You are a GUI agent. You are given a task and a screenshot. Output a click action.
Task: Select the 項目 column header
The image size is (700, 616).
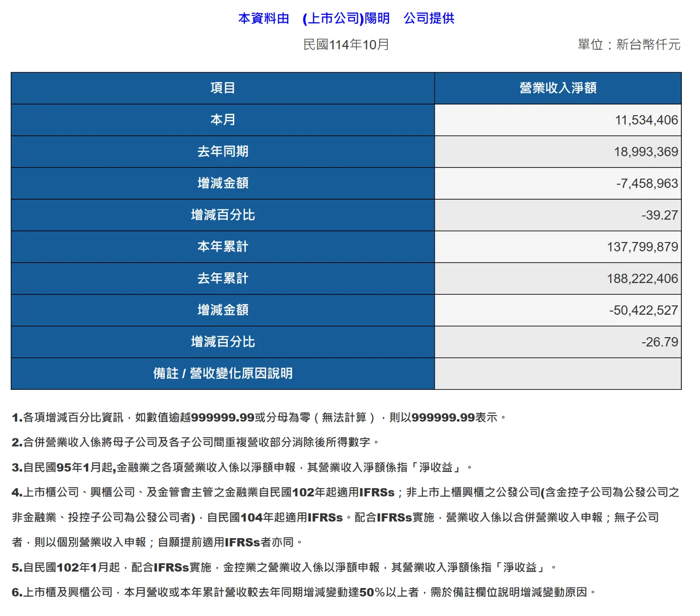223,88
